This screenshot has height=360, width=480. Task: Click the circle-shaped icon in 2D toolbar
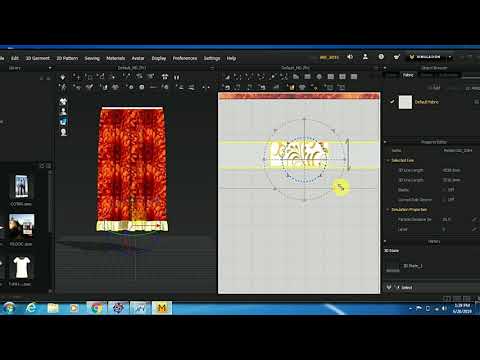point(319,77)
